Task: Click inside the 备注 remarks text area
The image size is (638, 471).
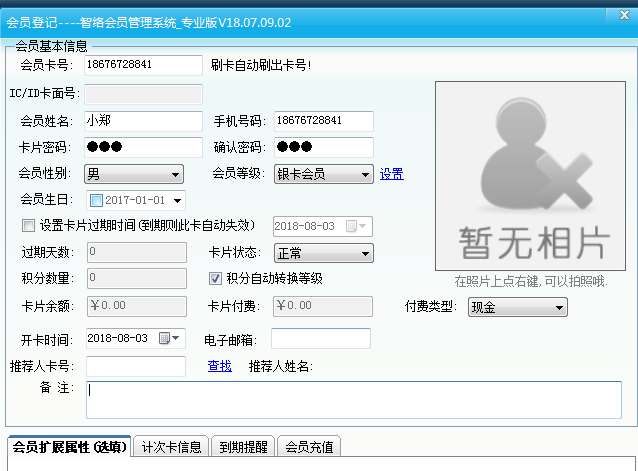Action: 353,399
